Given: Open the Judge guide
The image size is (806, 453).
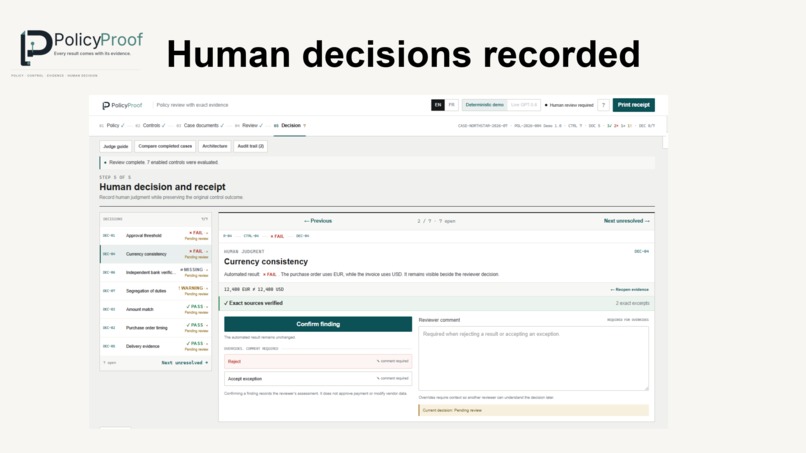Looking at the screenshot, I should (x=116, y=147).
